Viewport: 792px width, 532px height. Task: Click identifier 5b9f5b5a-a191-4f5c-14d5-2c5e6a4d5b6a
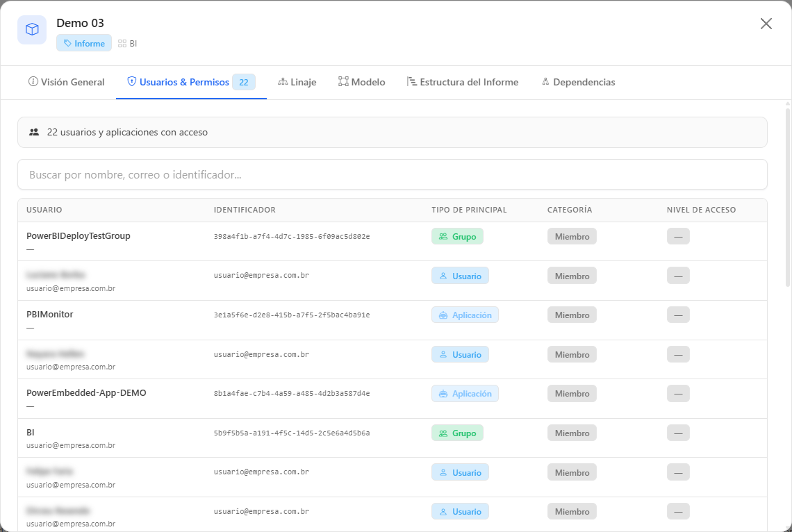tap(292, 433)
